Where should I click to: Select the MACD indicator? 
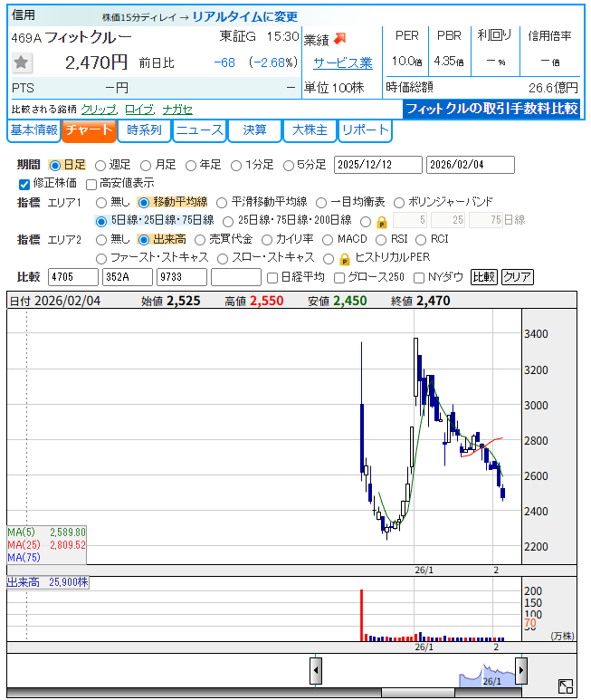coord(328,240)
